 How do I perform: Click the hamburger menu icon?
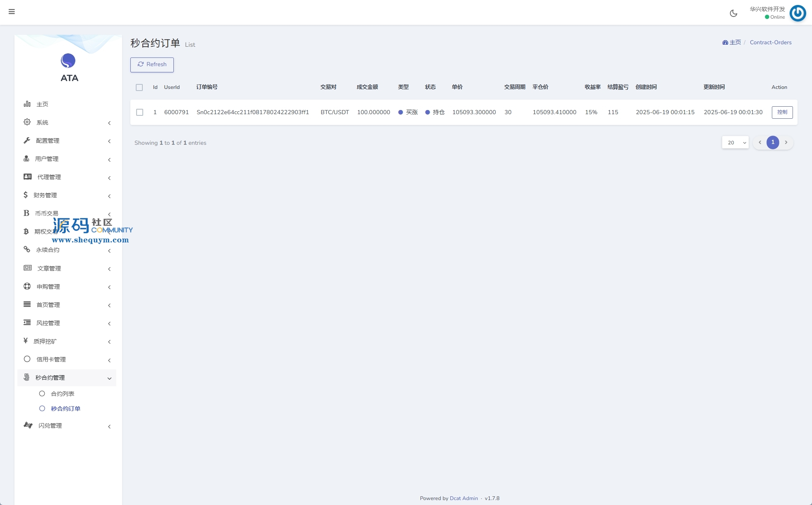pyautogui.click(x=12, y=12)
